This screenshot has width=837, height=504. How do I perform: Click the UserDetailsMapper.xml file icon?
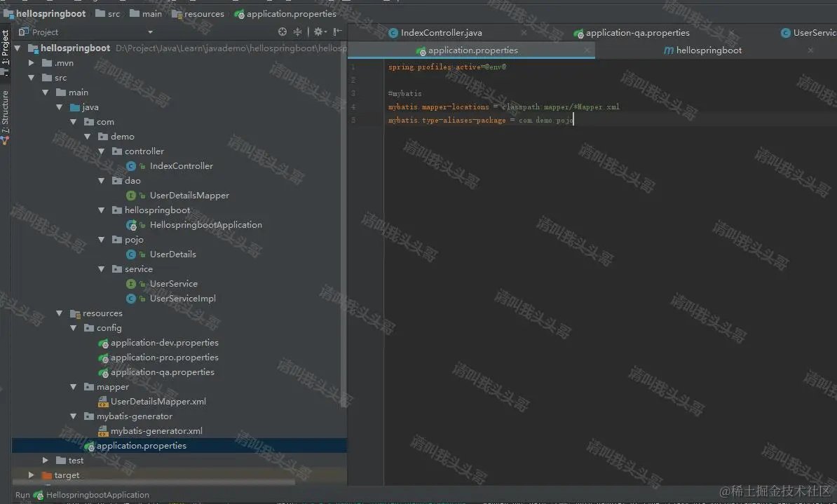[102, 401]
